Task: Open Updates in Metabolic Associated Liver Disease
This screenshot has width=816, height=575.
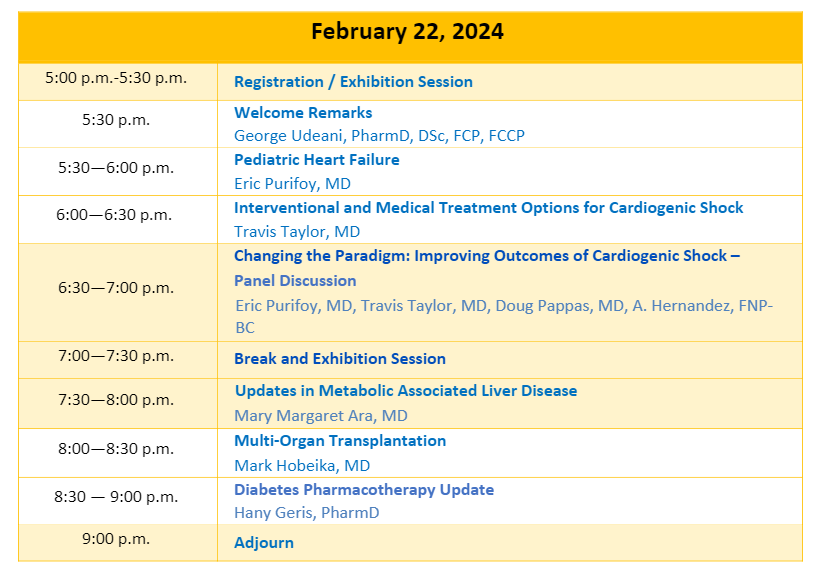Action: [405, 391]
